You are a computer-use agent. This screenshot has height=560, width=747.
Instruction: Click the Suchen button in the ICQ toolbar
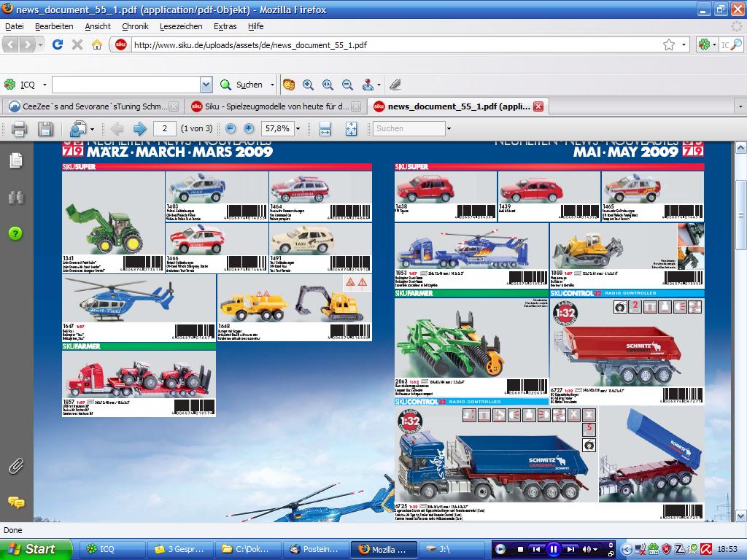click(x=242, y=85)
